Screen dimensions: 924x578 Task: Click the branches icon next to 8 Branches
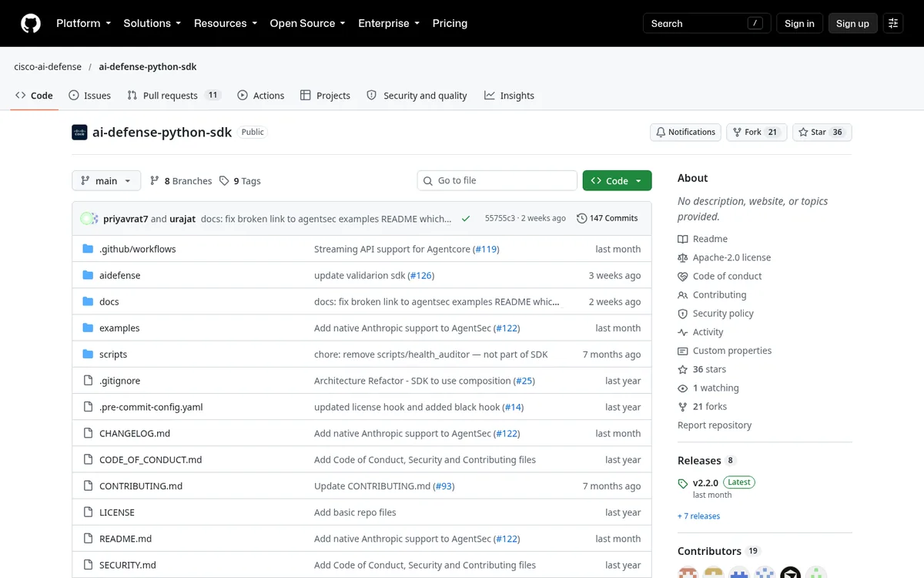tap(155, 180)
